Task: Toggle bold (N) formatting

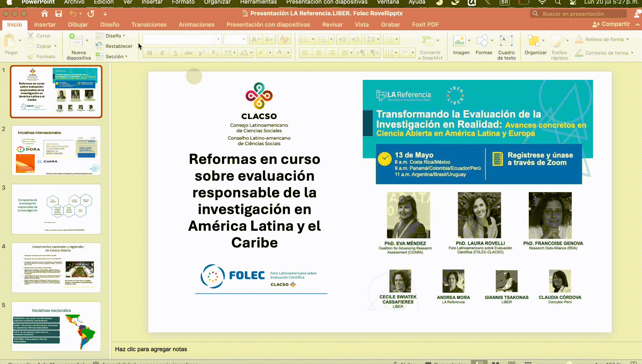Action: coord(150,53)
